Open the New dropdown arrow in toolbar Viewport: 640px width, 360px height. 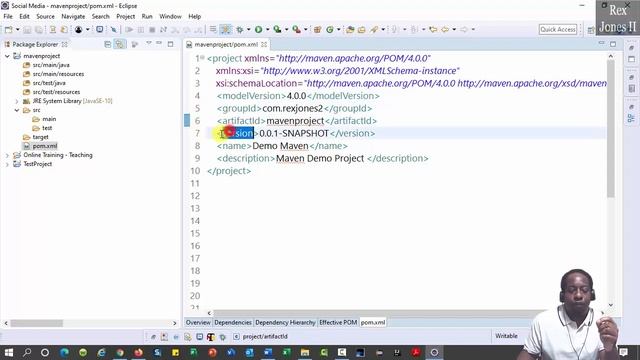coord(17,29)
